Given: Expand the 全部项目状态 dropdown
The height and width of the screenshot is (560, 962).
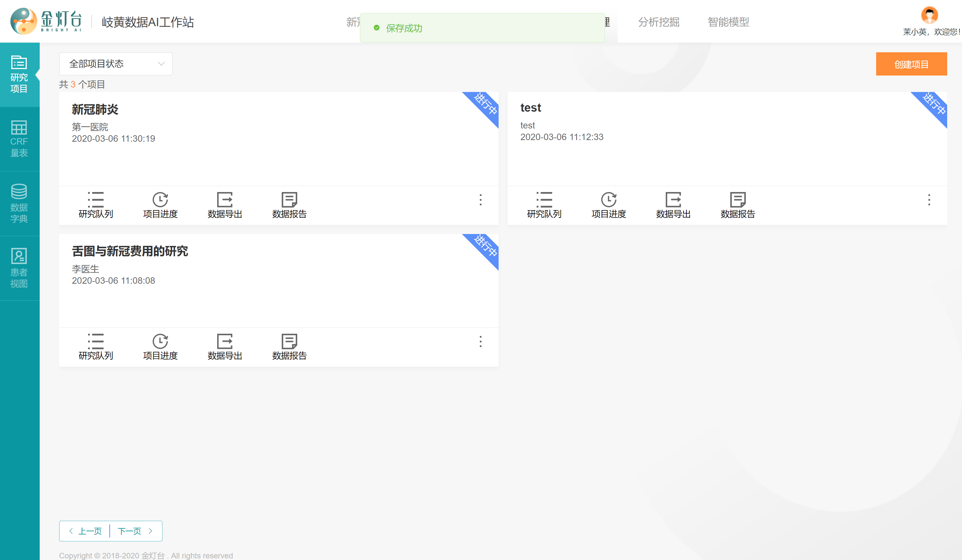Looking at the screenshot, I should coord(115,64).
